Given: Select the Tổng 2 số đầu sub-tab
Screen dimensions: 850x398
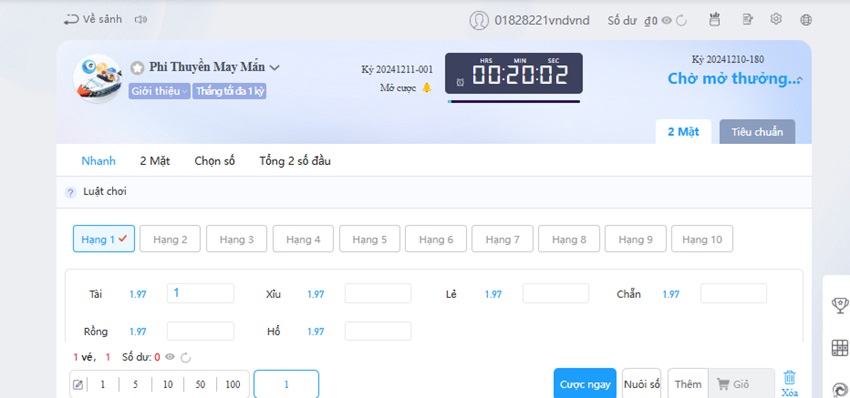Looking at the screenshot, I should click(295, 161).
